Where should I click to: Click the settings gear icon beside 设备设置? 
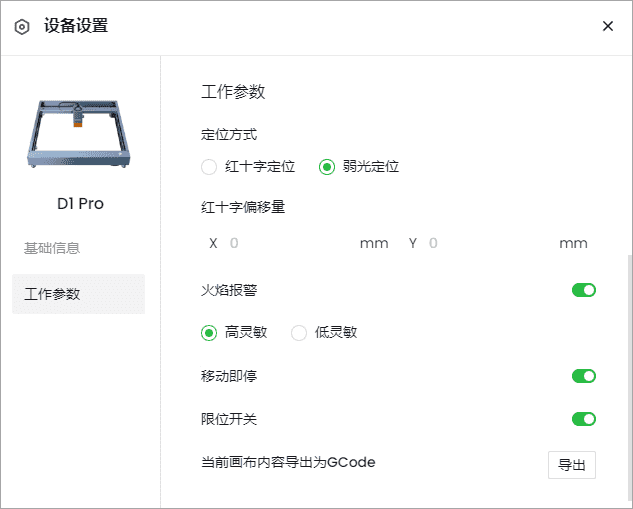coord(22,27)
